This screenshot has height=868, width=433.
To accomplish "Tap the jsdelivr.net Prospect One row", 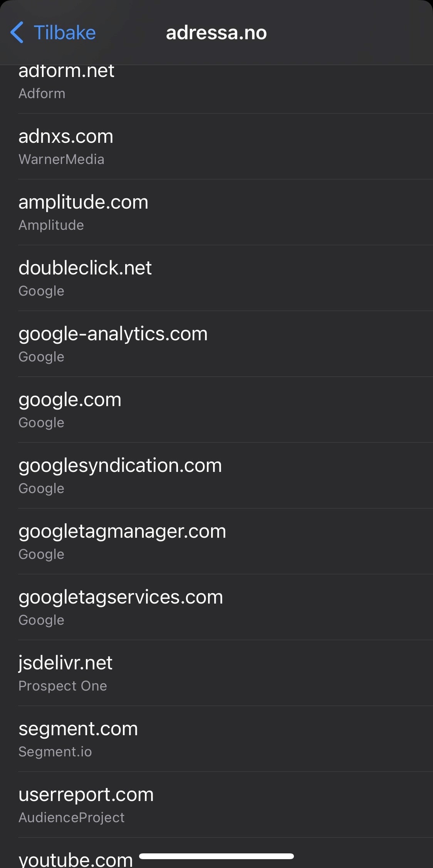I will (x=216, y=673).
